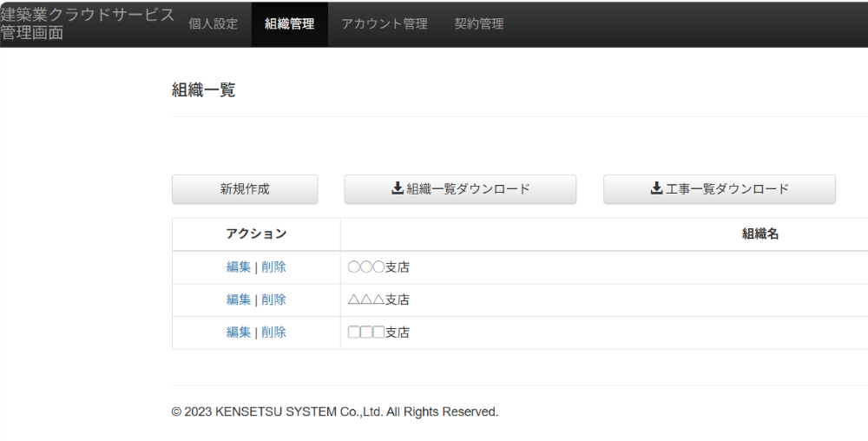Click the download icon for 組織一覧ダウンロード
Viewport: 868px width, 441px height.
coord(398,189)
